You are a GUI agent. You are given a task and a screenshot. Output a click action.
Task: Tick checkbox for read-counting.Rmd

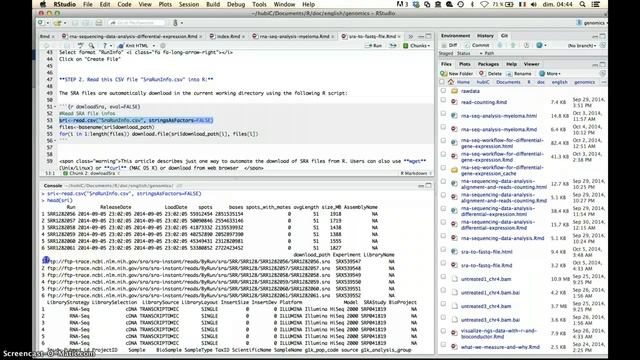click(x=443, y=100)
